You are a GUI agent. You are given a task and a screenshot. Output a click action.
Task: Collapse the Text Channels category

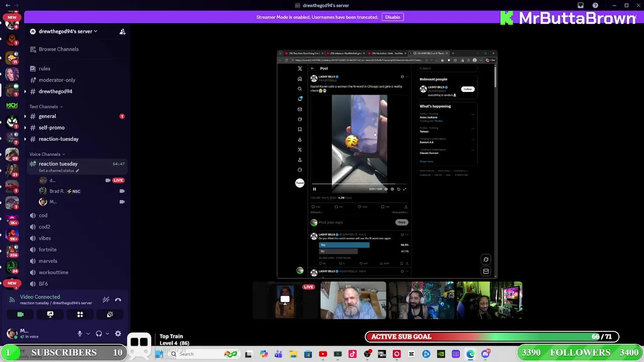[x=46, y=107]
